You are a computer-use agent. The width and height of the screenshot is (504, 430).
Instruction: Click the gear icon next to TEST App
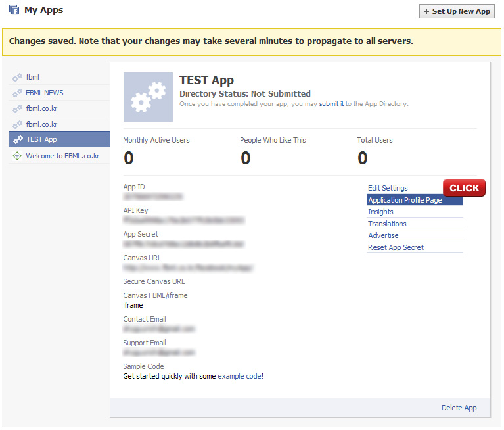(18, 139)
